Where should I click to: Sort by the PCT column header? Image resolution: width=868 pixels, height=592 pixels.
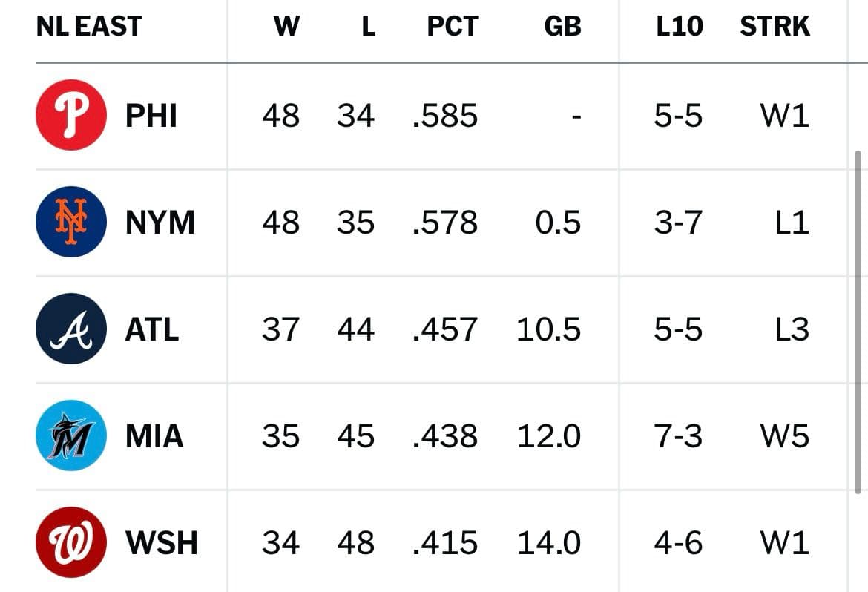[x=453, y=26]
